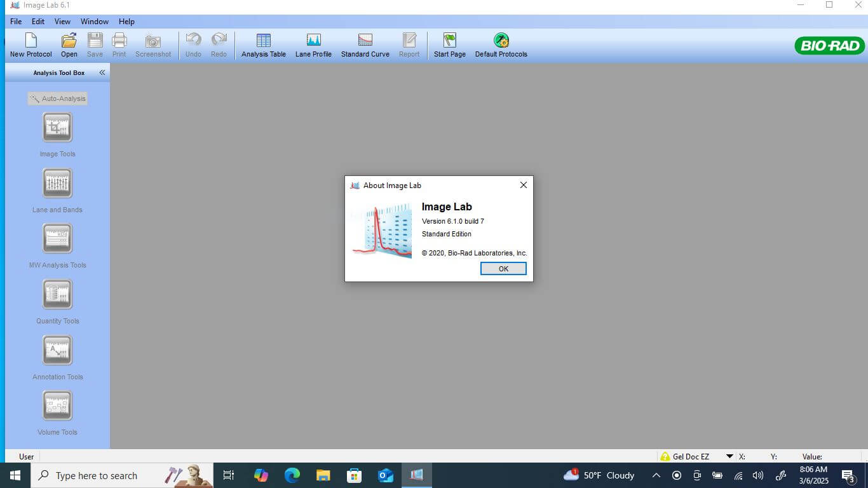
Task: Click the volume speaker tray icon
Action: [758, 475]
